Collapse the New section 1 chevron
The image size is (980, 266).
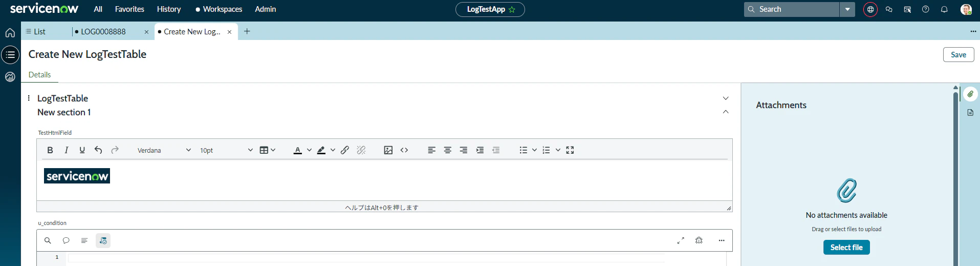(x=726, y=112)
